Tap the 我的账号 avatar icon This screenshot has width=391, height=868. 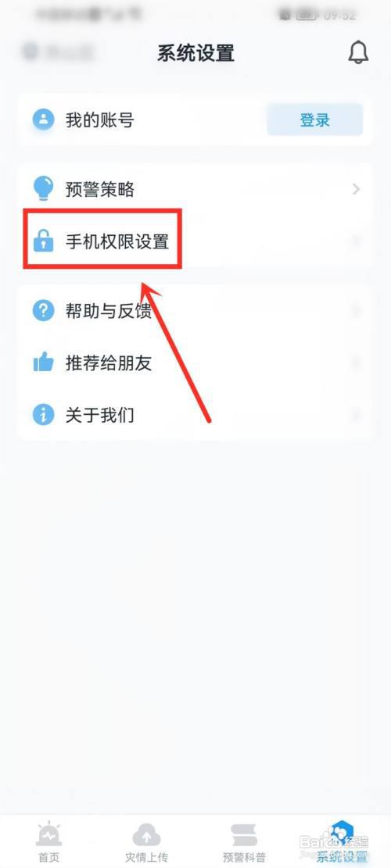click(43, 120)
